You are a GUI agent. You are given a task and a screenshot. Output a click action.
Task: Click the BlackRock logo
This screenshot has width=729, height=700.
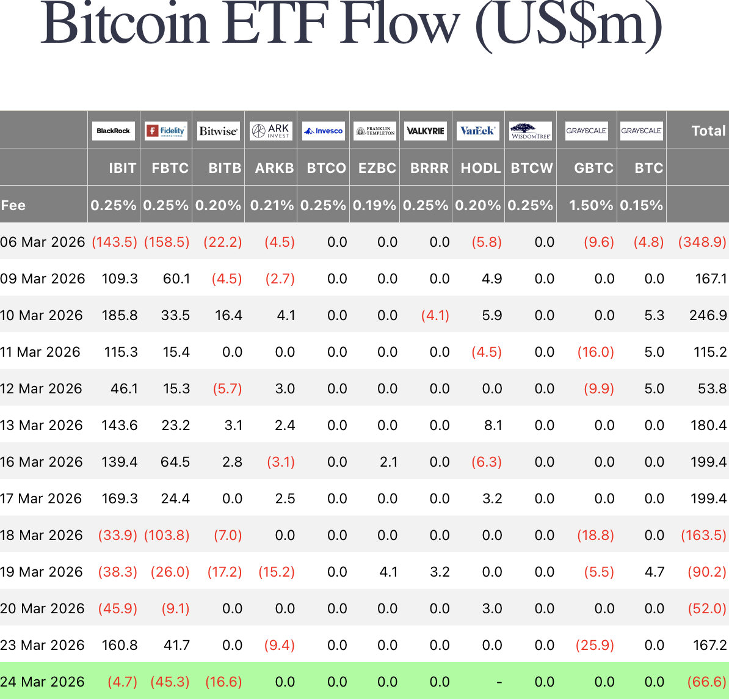click(x=114, y=131)
